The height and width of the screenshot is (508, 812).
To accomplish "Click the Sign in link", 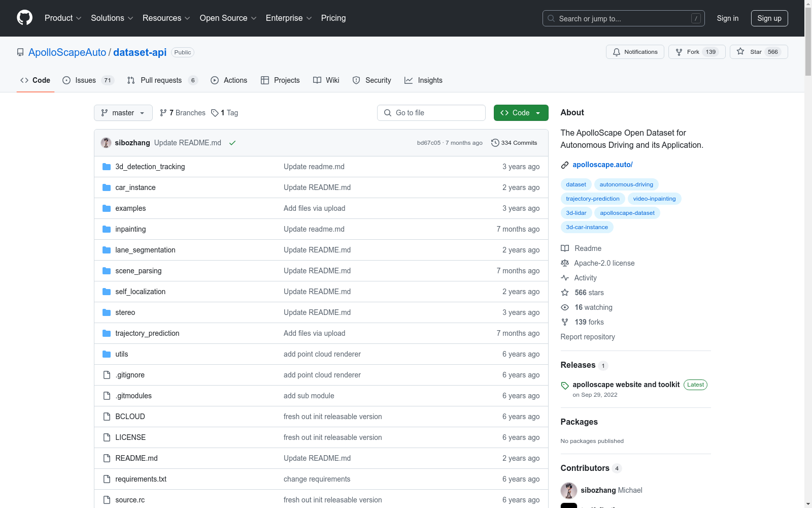I will [728, 18].
